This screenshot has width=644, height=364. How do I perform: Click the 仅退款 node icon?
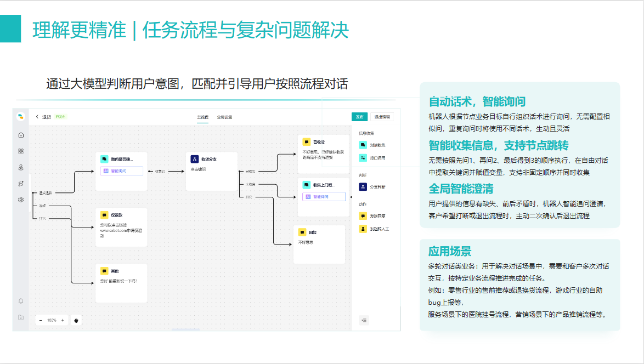click(104, 215)
